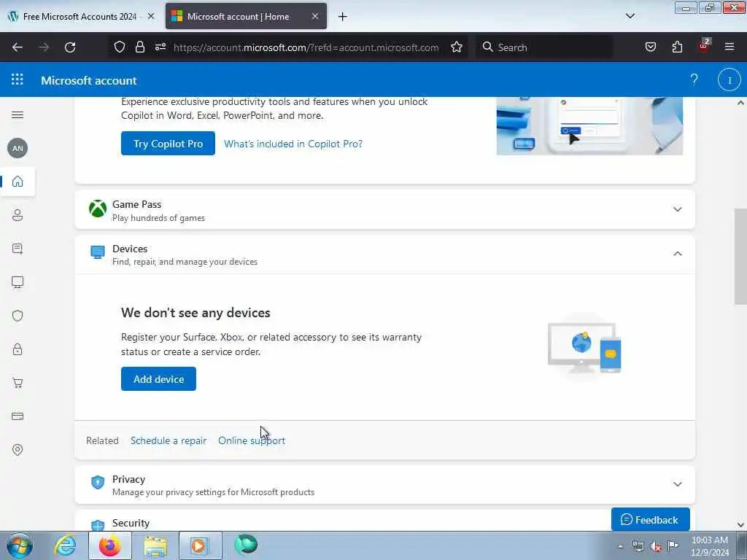Open the Windows Start menu
Image resolution: width=747 pixels, height=560 pixels.
[x=20, y=545]
